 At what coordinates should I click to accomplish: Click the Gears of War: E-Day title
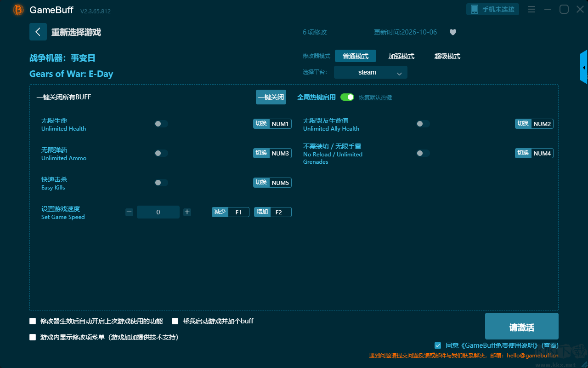pos(71,74)
